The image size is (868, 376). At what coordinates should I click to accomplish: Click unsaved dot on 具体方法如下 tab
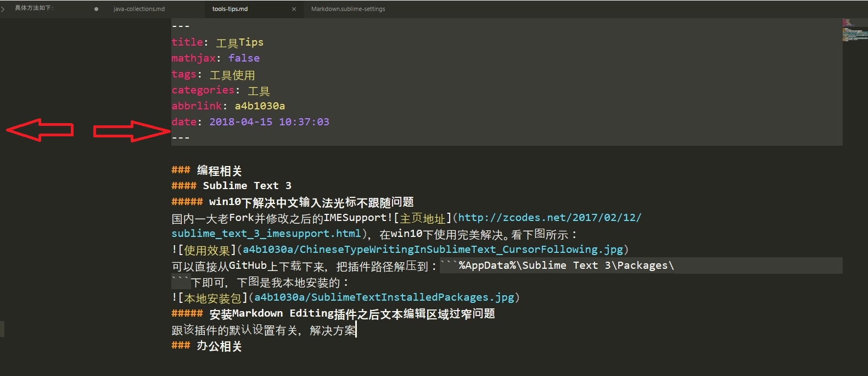[97, 9]
